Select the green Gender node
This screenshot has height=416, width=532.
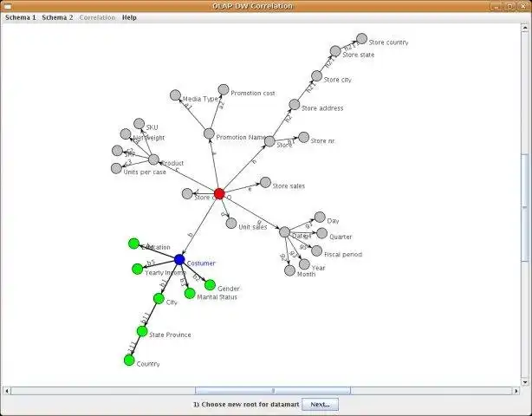[x=210, y=284]
